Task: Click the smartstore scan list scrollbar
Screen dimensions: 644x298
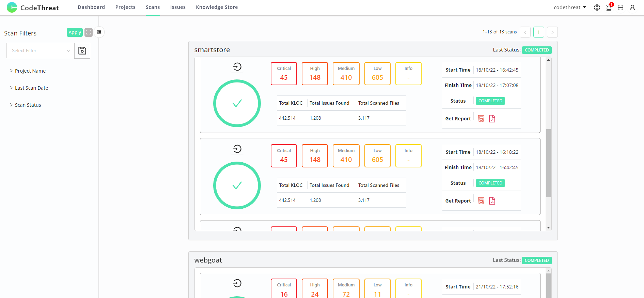Action: point(548,163)
